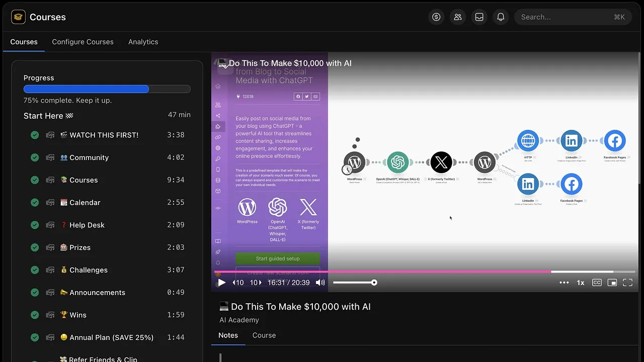Viewport: 644px width, 362px height.
Task: Click video icon beside Announcements lesson
Action: click(x=50, y=293)
